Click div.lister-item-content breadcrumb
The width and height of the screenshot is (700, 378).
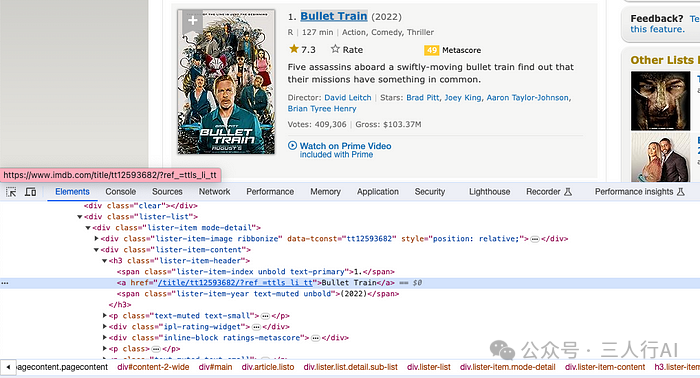(605, 367)
